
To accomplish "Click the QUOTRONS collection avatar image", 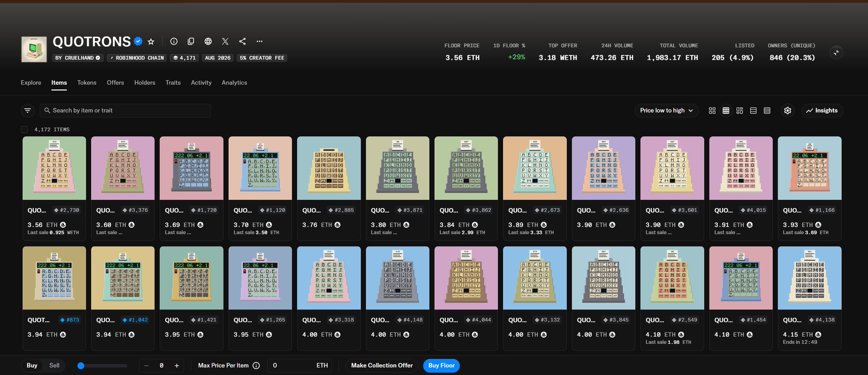I will 34,49.
